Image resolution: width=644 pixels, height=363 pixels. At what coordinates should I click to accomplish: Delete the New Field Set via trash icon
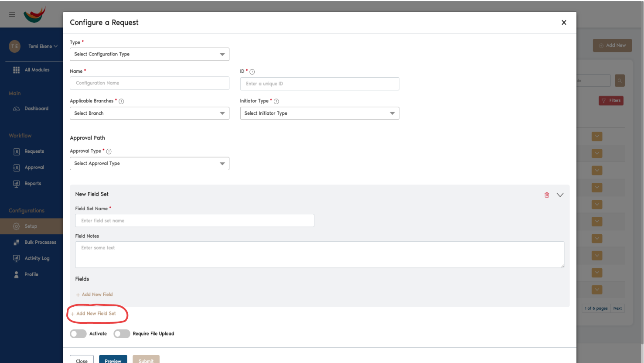click(547, 195)
